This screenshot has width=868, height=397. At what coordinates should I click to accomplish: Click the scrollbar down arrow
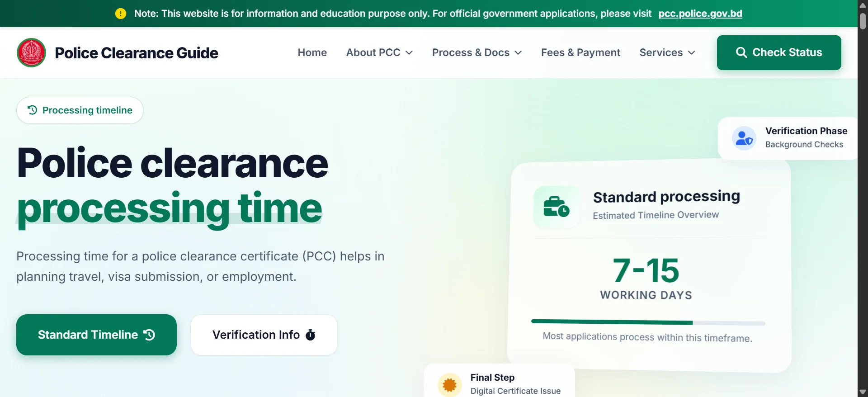[863, 392]
